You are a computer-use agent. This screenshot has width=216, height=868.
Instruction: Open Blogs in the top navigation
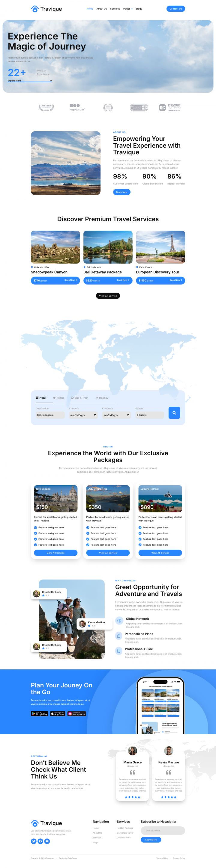(139, 9)
